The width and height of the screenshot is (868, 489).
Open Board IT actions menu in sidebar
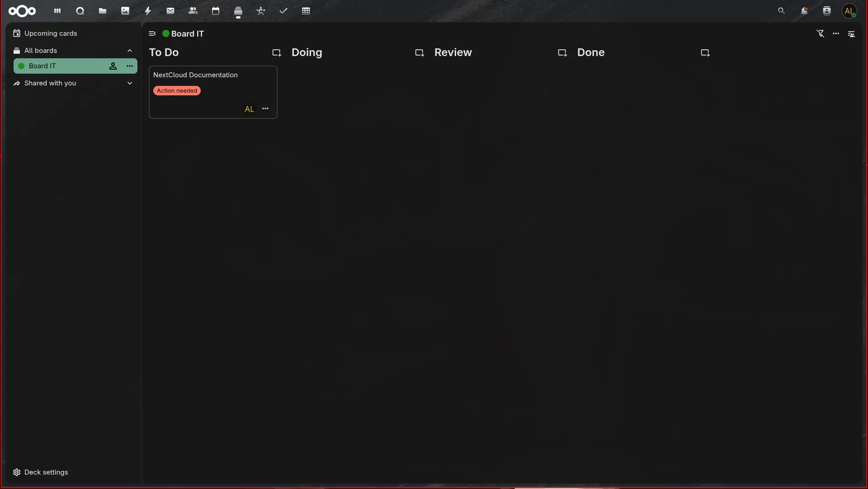[x=130, y=66]
